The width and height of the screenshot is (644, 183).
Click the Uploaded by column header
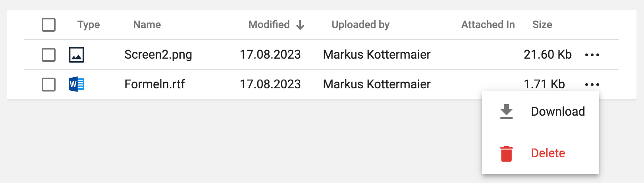pos(361,25)
